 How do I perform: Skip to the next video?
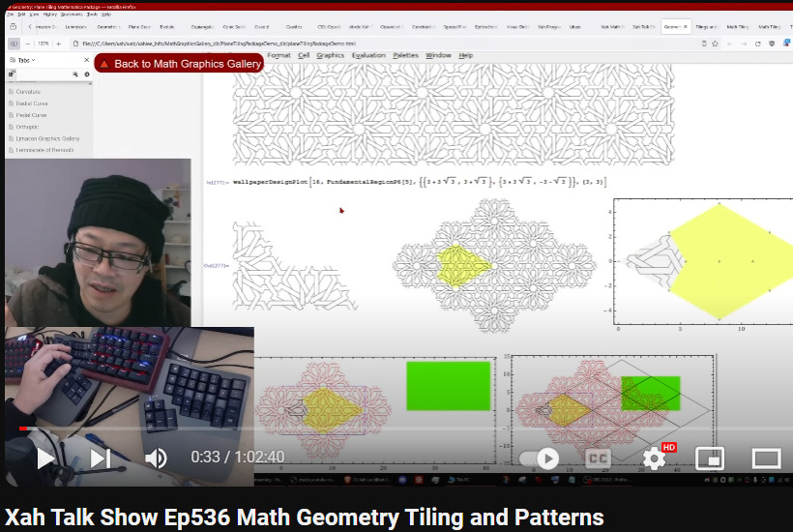(x=101, y=458)
